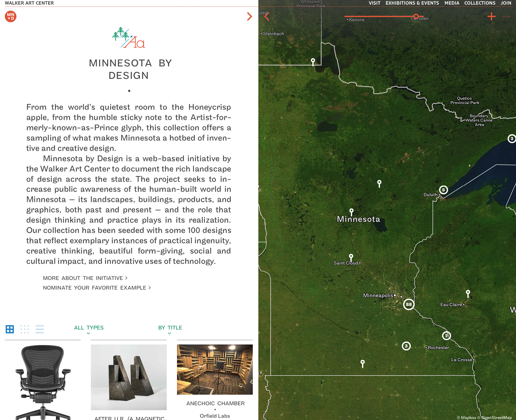Viewport: 516px width, 420px height.
Task: Open the cluster marker 3 west of Rochester
Action: point(406,346)
